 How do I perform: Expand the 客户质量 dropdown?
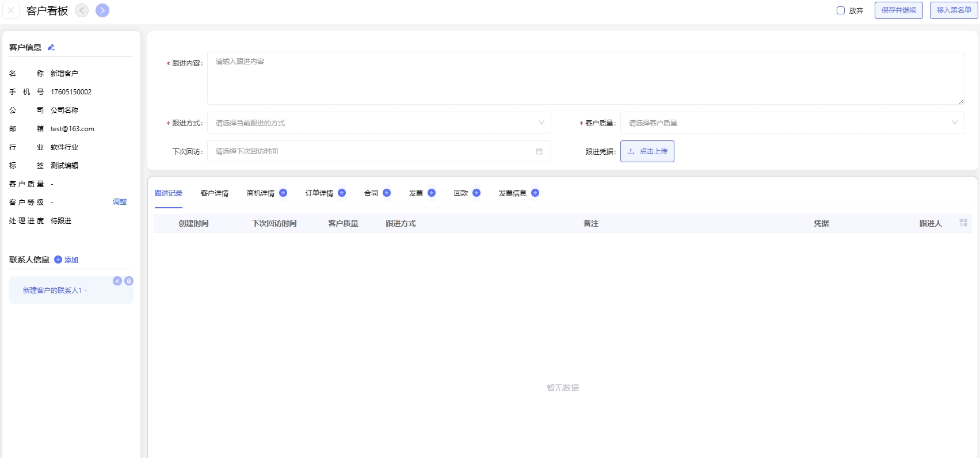tap(792, 123)
